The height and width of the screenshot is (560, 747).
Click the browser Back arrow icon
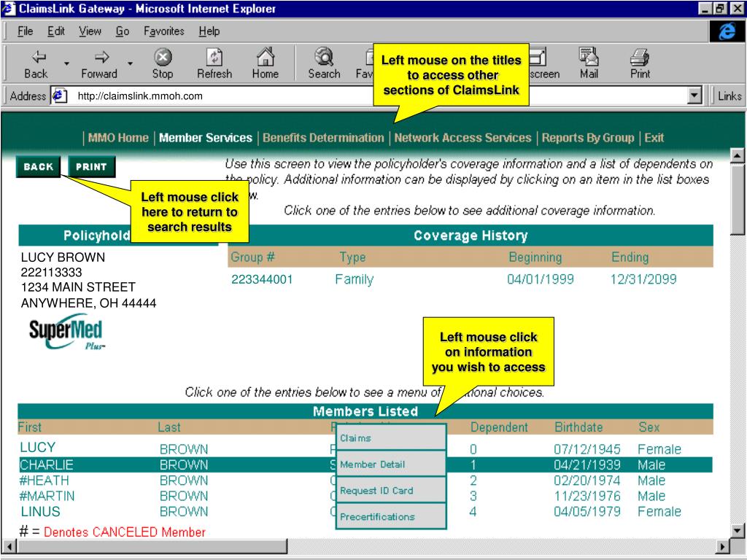pos(38,57)
